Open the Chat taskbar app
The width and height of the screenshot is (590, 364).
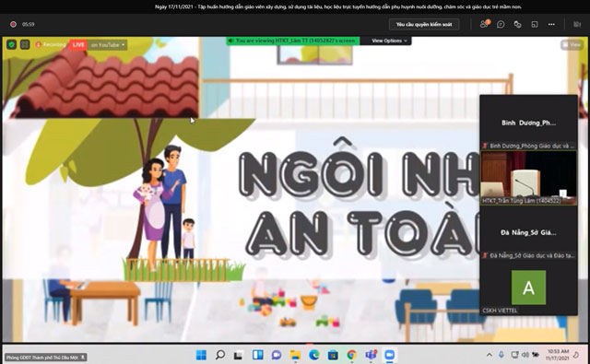(277, 355)
